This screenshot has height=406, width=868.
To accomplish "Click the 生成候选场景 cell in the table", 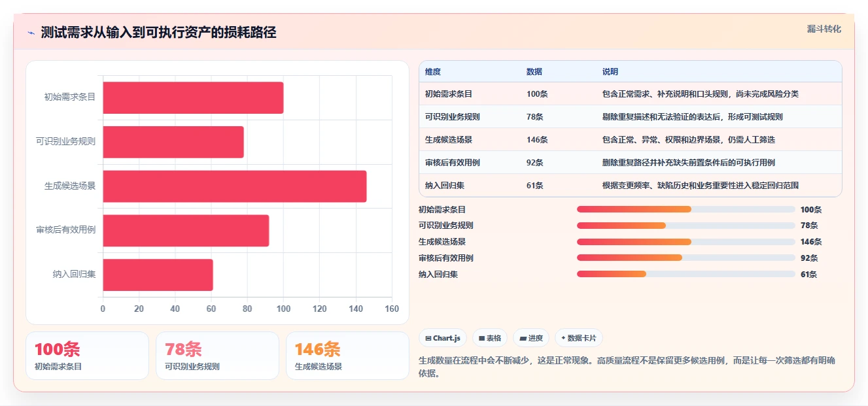I will click(449, 140).
